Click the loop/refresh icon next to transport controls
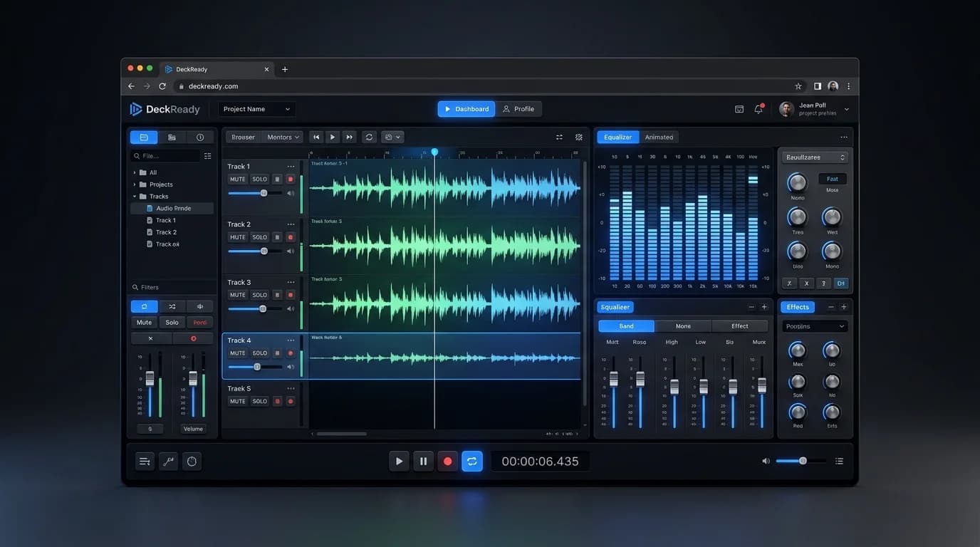The width and height of the screenshot is (980, 547). click(x=369, y=137)
